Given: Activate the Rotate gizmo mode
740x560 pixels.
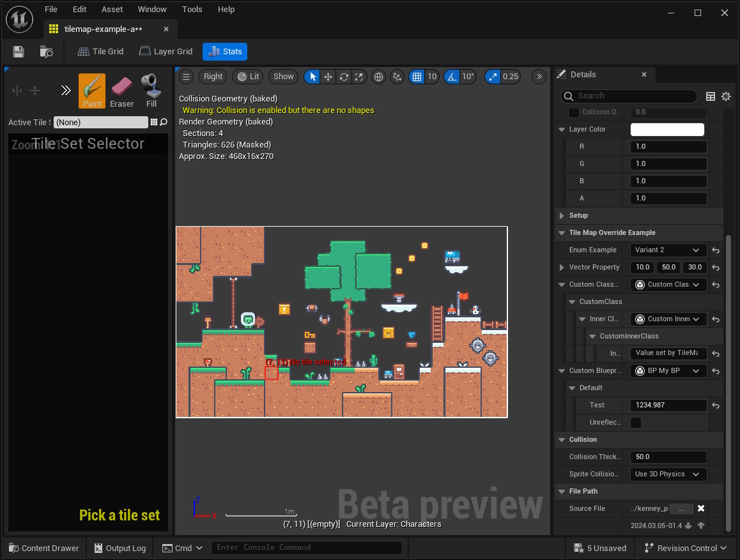Looking at the screenshot, I should click(344, 77).
